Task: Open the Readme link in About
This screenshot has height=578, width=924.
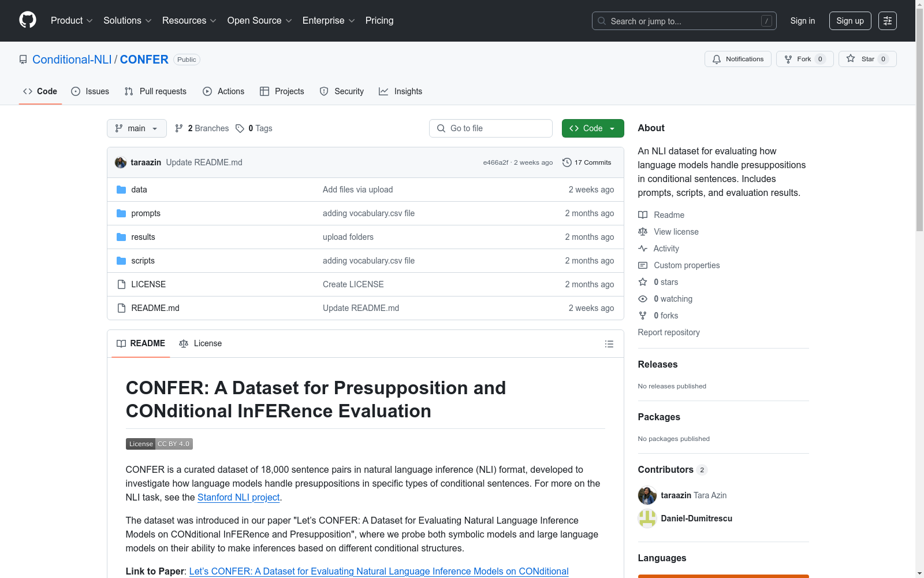Action: point(661,215)
